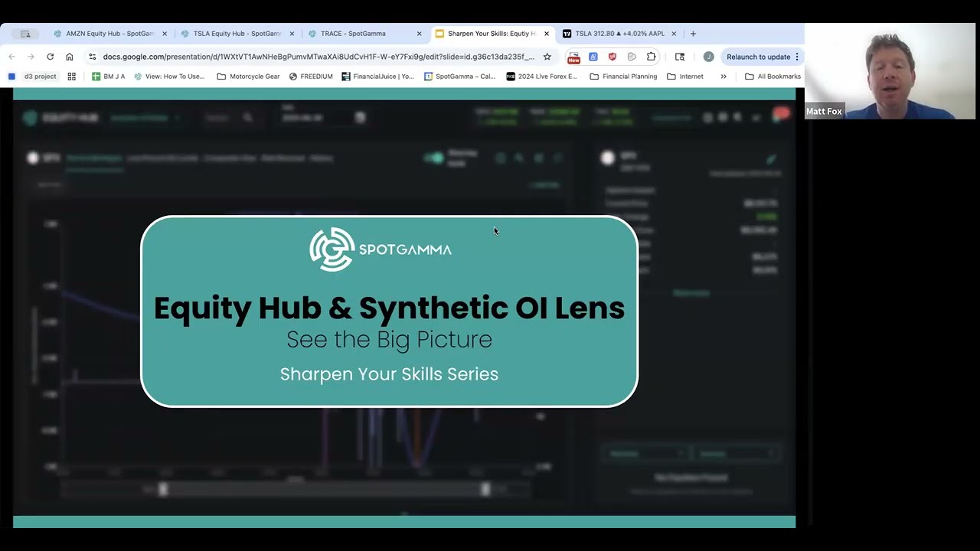
Task: Select the Sharpen Your Skills Series text
Action: point(389,374)
